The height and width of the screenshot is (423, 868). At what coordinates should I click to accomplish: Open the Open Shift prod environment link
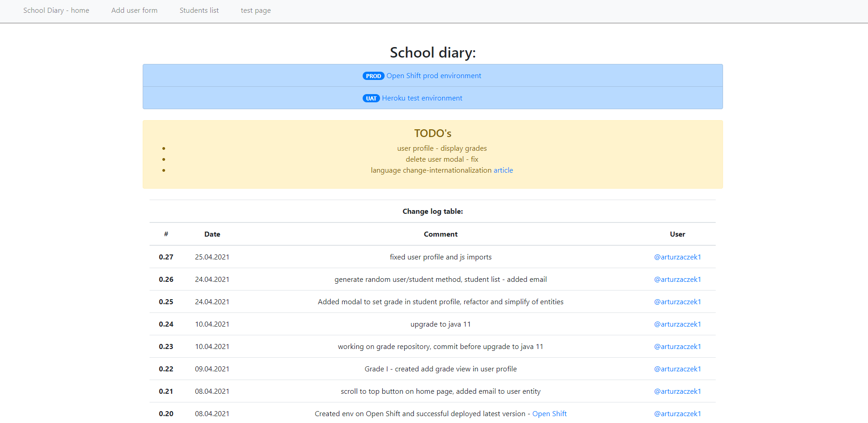click(x=434, y=75)
